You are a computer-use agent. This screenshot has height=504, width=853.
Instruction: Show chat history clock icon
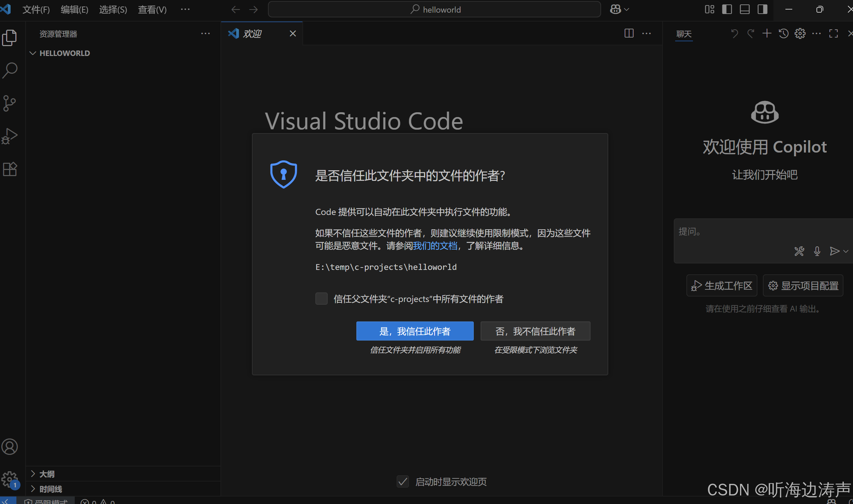pos(783,33)
